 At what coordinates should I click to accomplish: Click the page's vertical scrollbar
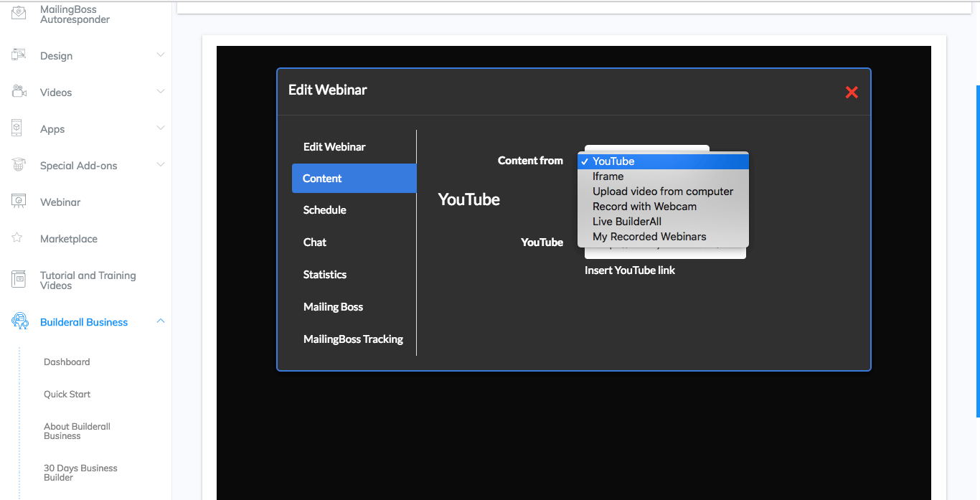pyautogui.click(x=978, y=251)
